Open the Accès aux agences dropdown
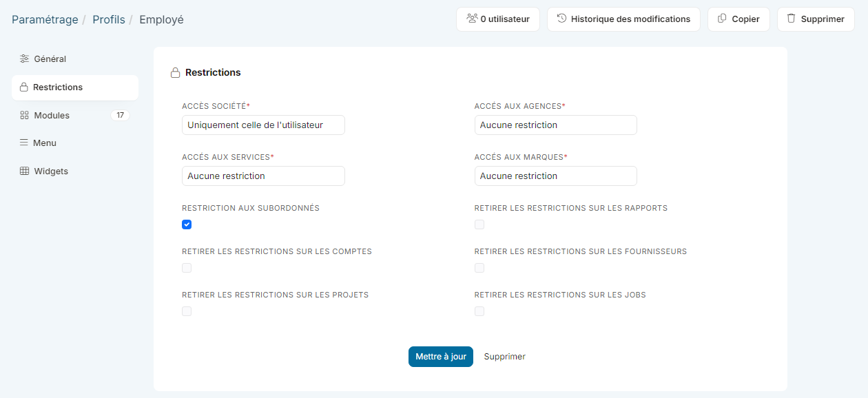 pos(556,125)
